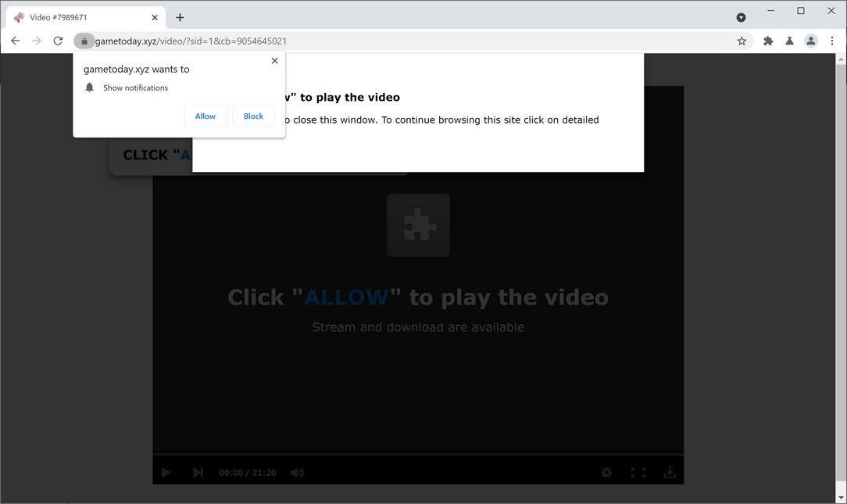
Task: Toggle fullscreen mode in the player
Action: [x=639, y=472]
